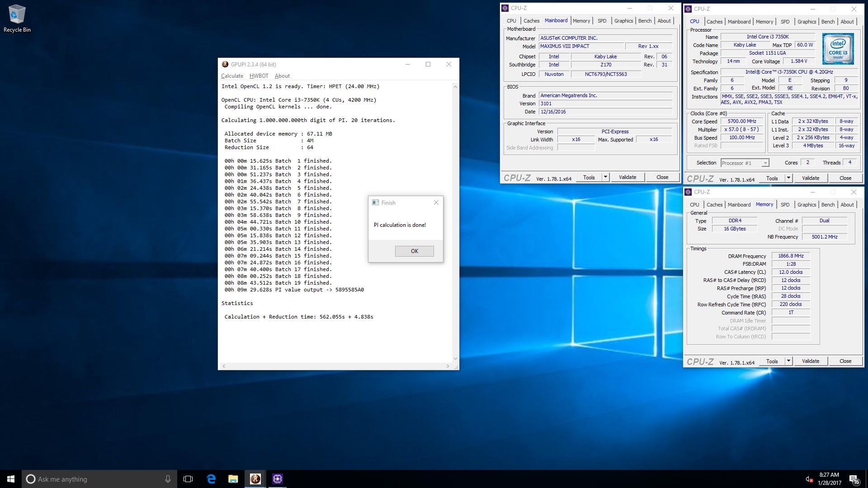
Task: Open File Explorer from taskbar
Action: [x=233, y=479]
